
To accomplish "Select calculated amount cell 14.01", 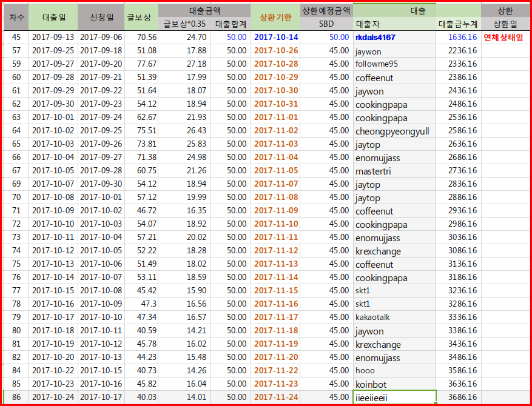I will click(184, 397).
